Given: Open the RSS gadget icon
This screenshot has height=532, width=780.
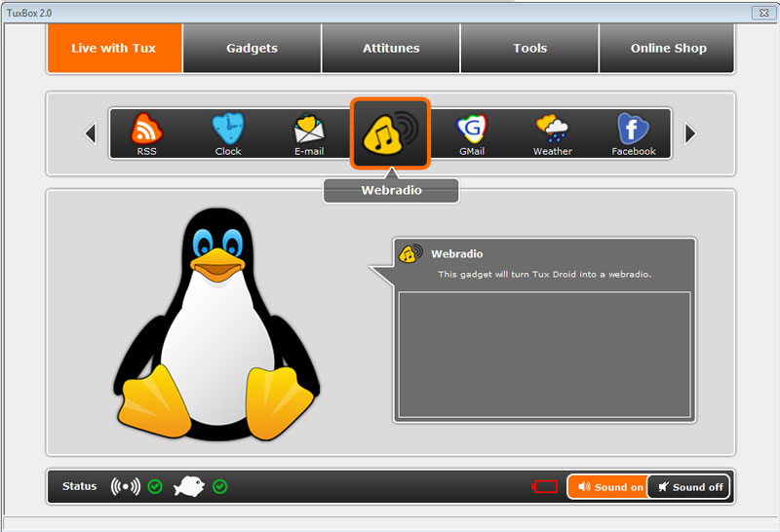Looking at the screenshot, I should tap(147, 133).
